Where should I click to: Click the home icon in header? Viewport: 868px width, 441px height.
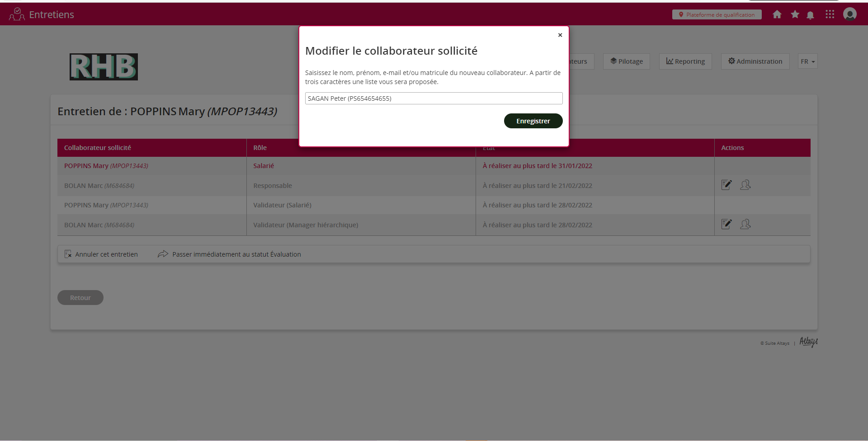(777, 14)
